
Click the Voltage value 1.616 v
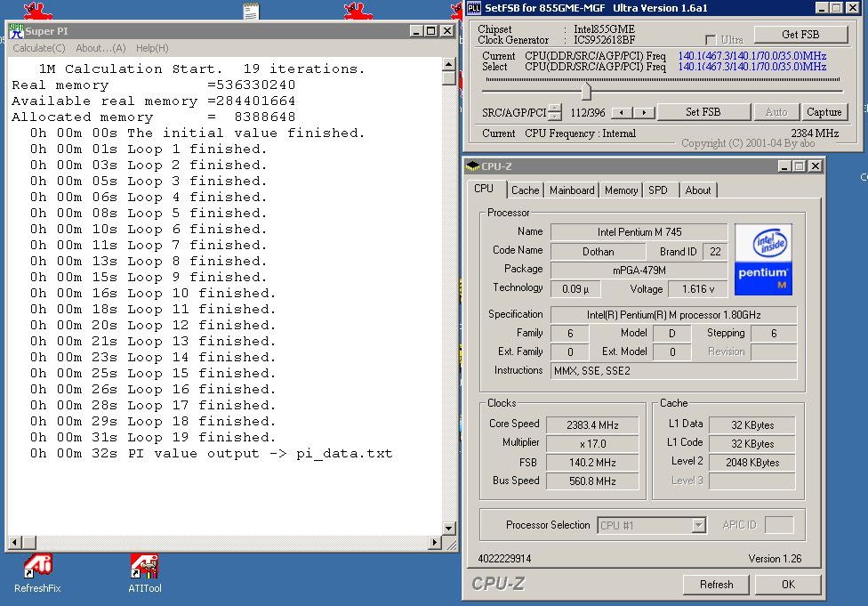pos(697,289)
